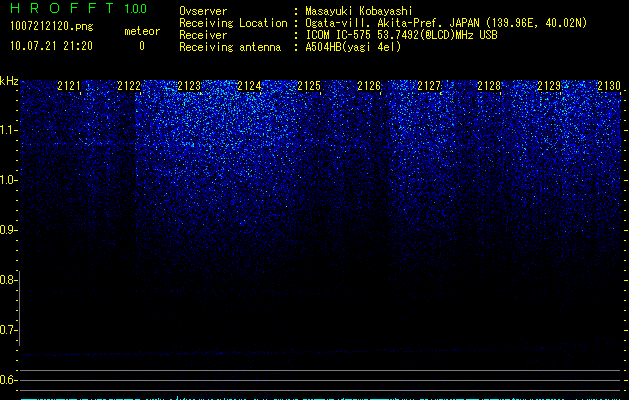The image size is (629, 400).
Task: Click the 2127 time marker
Action: (x=429, y=86)
